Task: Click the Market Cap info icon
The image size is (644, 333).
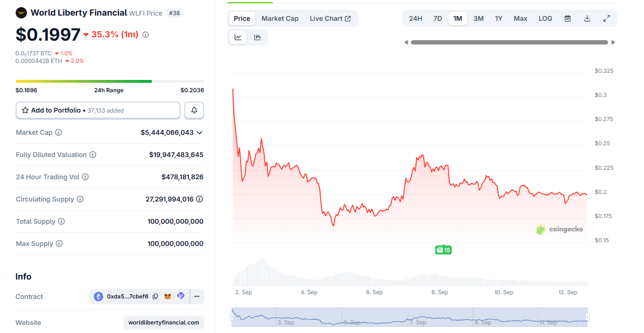Action: click(x=59, y=132)
